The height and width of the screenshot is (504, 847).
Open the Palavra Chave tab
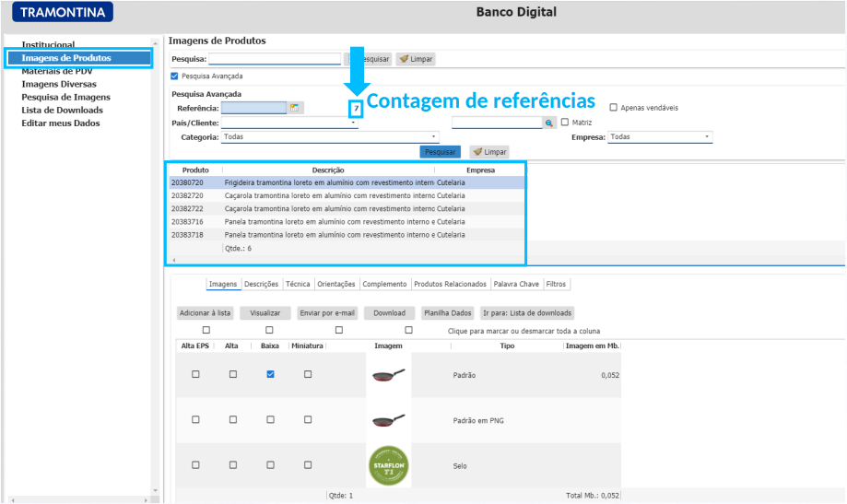[516, 284]
